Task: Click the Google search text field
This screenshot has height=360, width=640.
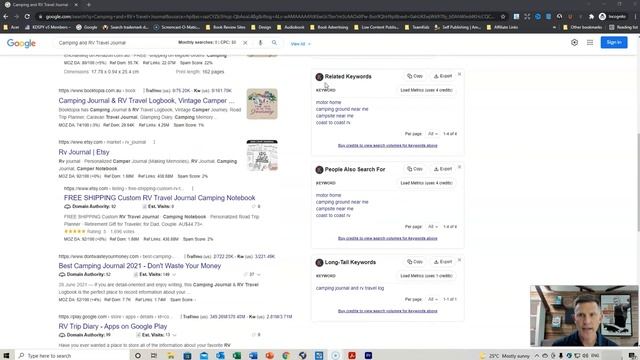Action: (116, 43)
